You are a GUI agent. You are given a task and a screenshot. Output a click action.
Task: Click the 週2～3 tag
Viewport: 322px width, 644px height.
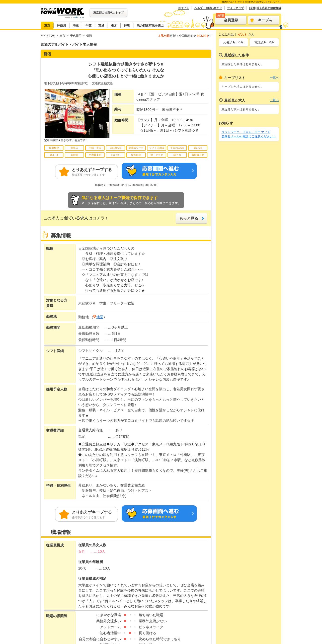(x=54, y=155)
